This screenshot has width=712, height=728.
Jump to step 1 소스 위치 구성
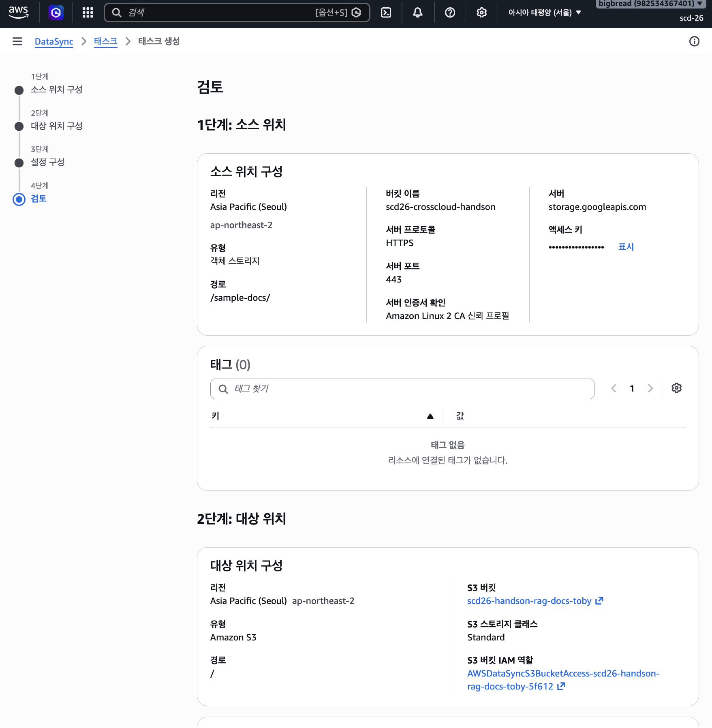56,90
